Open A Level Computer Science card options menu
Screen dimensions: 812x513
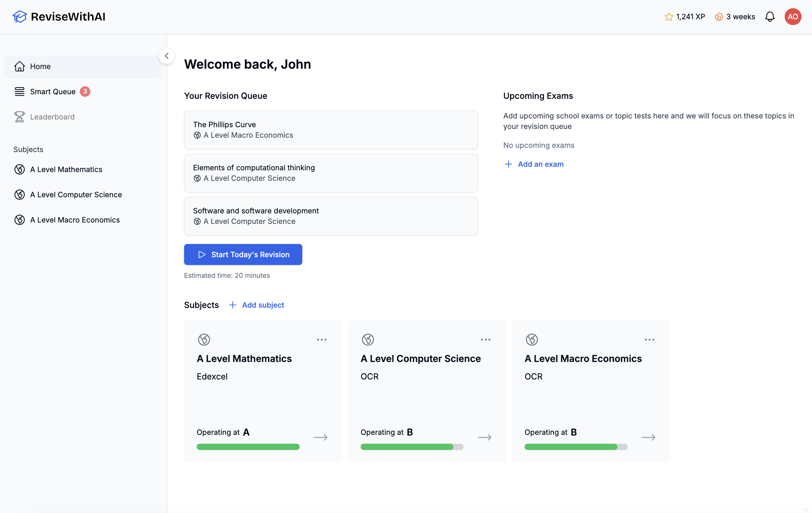pyautogui.click(x=486, y=340)
